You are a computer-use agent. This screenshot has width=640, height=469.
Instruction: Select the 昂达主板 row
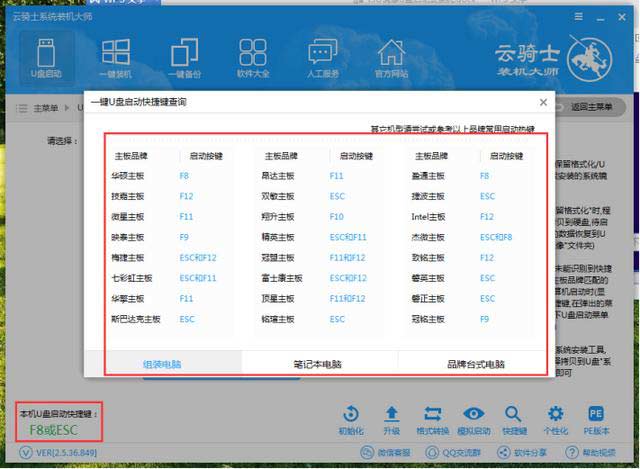320,176
